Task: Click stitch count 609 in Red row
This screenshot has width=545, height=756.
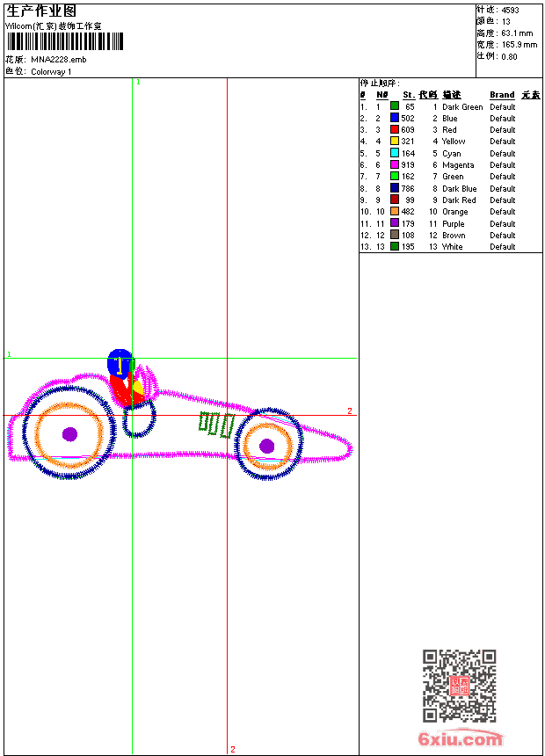Action: 408,130
